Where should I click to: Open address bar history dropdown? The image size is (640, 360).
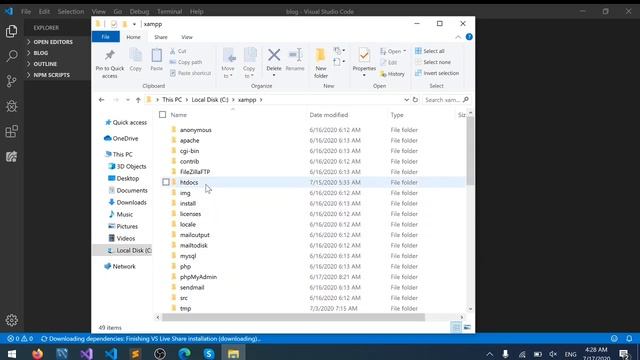(406, 100)
